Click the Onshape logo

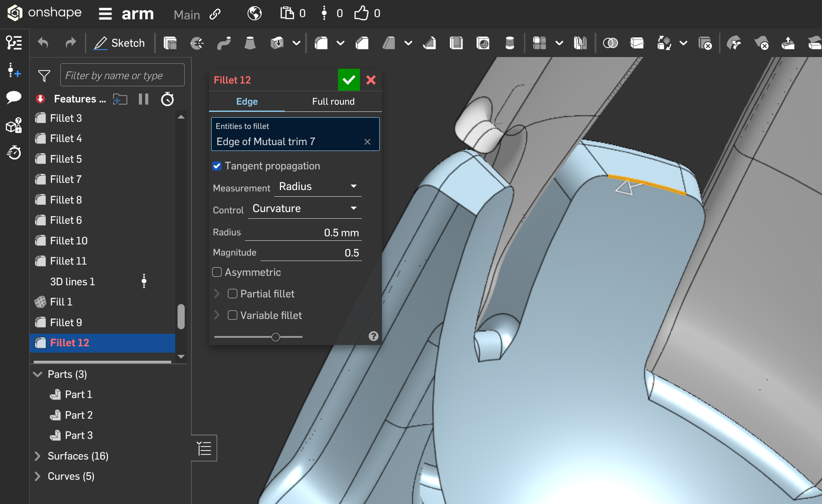[x=44, y=13]
